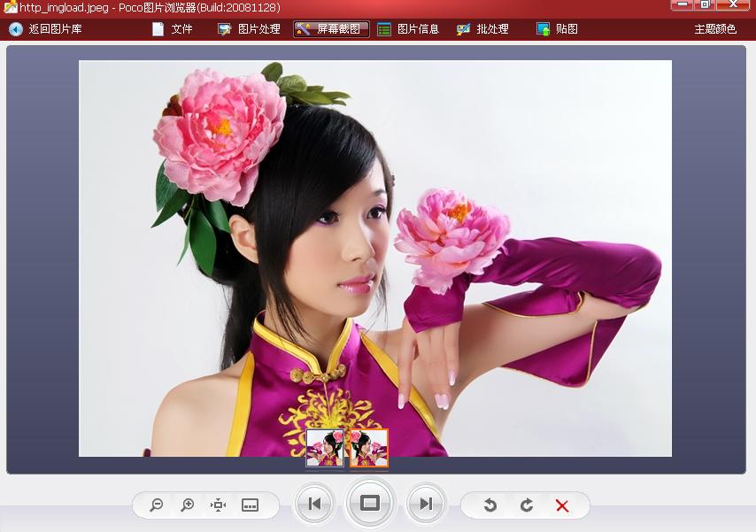Open the 文件 menu

coord(173,29)
